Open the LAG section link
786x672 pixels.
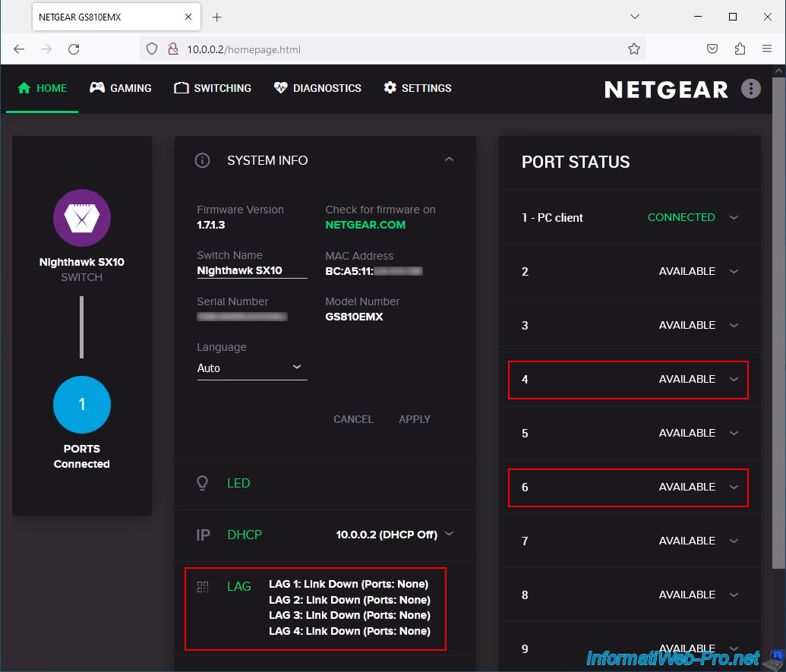(x=239, y=586)
